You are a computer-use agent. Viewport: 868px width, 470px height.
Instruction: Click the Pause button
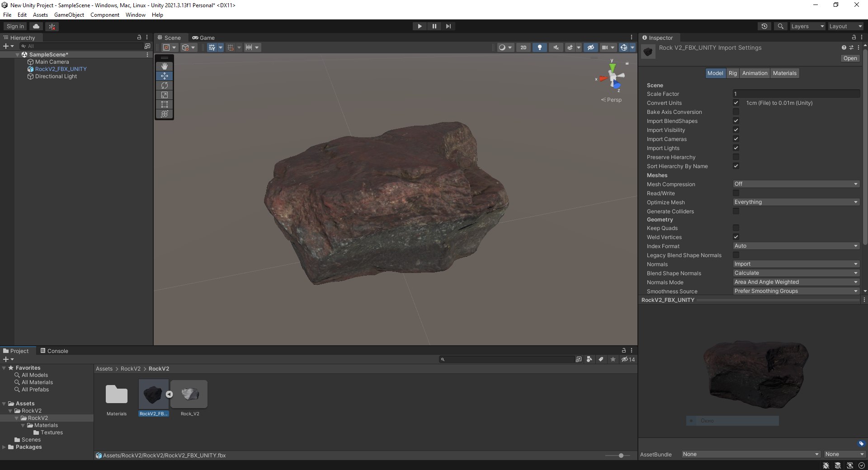[x=434, y=26]
